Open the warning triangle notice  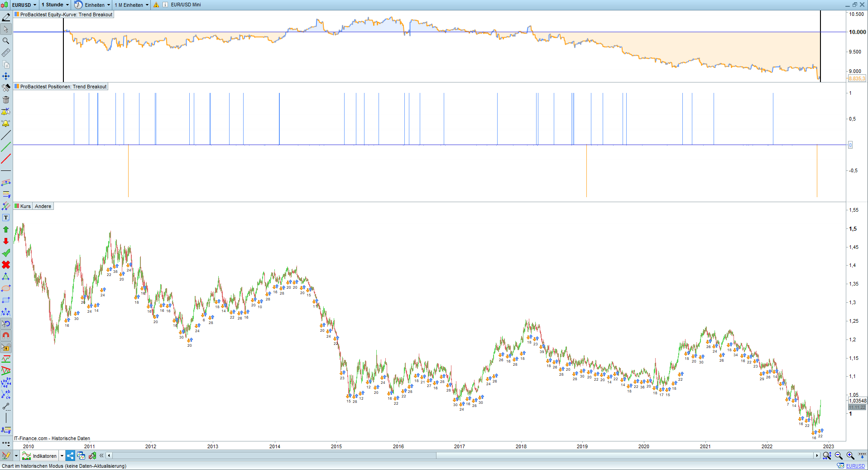156,5
